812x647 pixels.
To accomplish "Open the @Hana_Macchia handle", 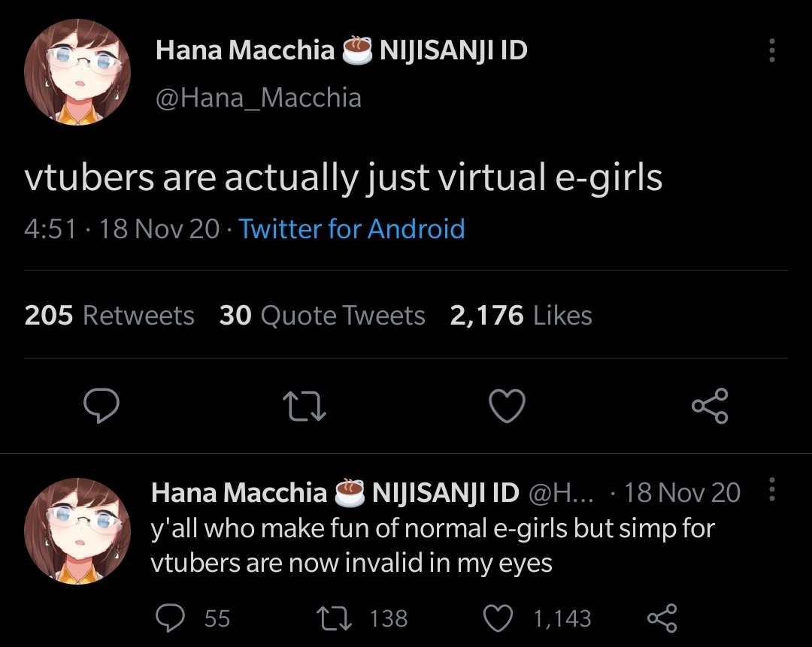I will pos(258,98).
